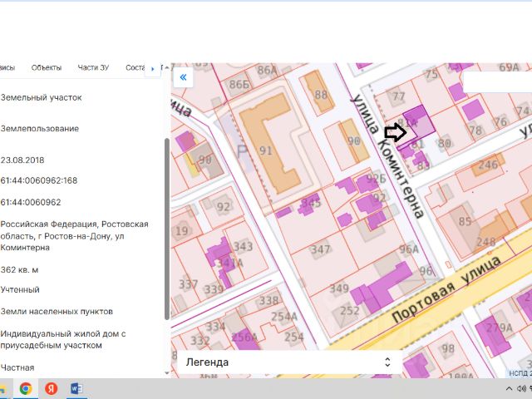The image size is (532, 399).
Task: Click Земли населенных пунктов text
Action: (x=57, y=312)
